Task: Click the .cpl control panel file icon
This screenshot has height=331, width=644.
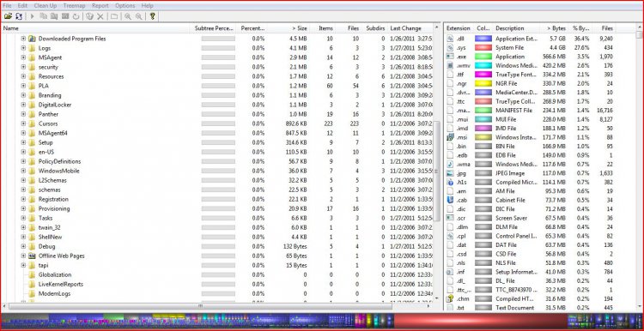Action: tap(450, 236)
